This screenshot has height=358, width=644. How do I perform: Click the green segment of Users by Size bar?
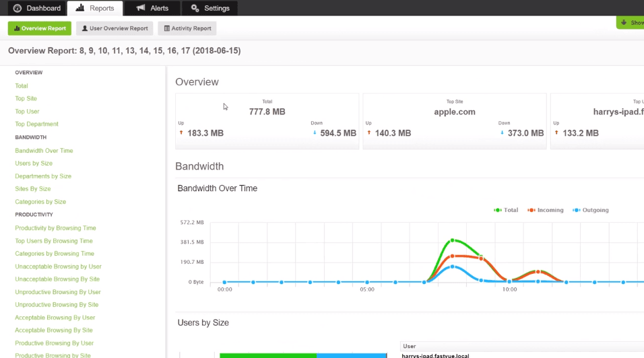click(268, 355)
